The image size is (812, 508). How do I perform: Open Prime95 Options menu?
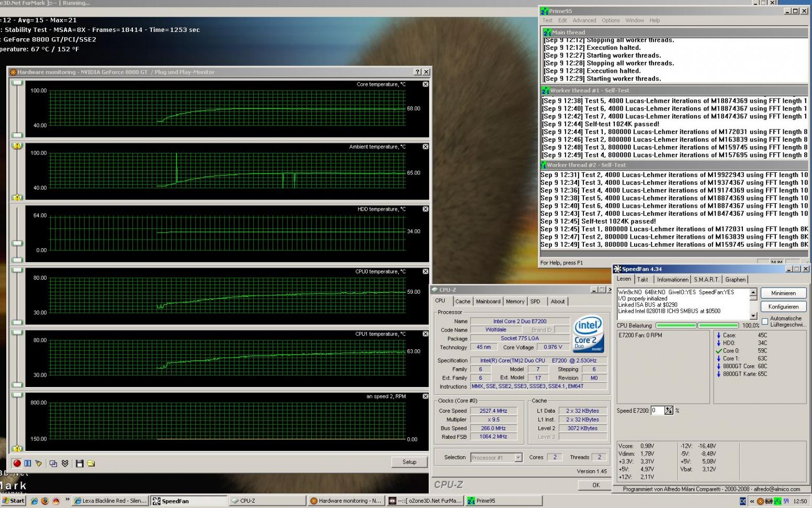click(611, 20)
